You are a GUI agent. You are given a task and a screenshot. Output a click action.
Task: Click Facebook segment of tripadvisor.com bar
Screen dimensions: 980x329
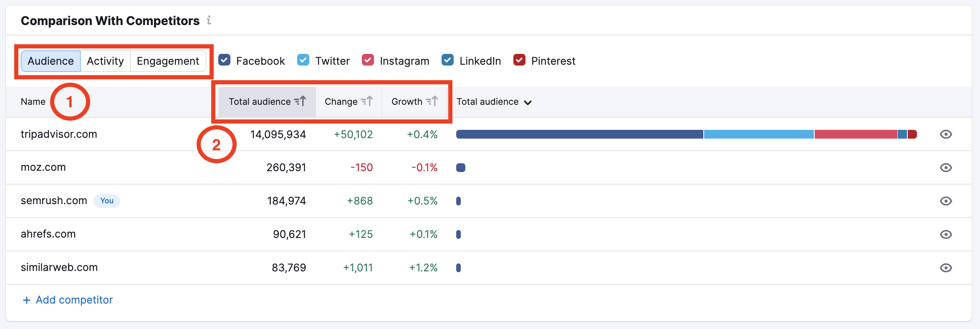580,134
